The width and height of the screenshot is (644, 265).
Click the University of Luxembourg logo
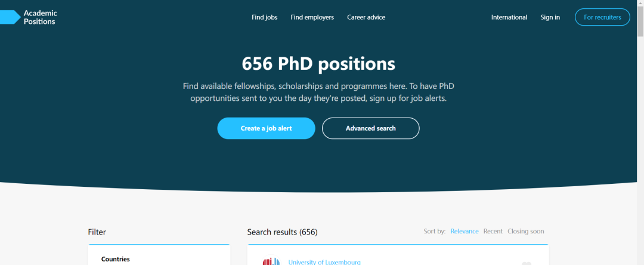[271, 261]
